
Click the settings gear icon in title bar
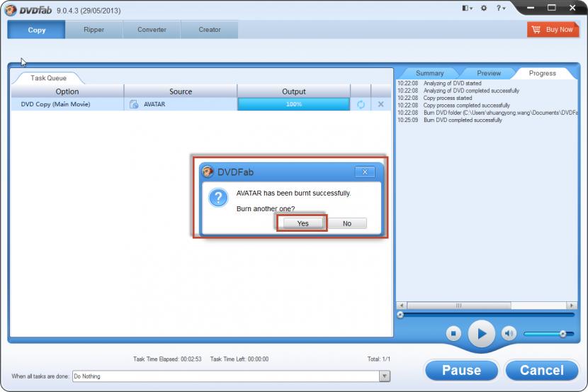[x=484, y=8]
